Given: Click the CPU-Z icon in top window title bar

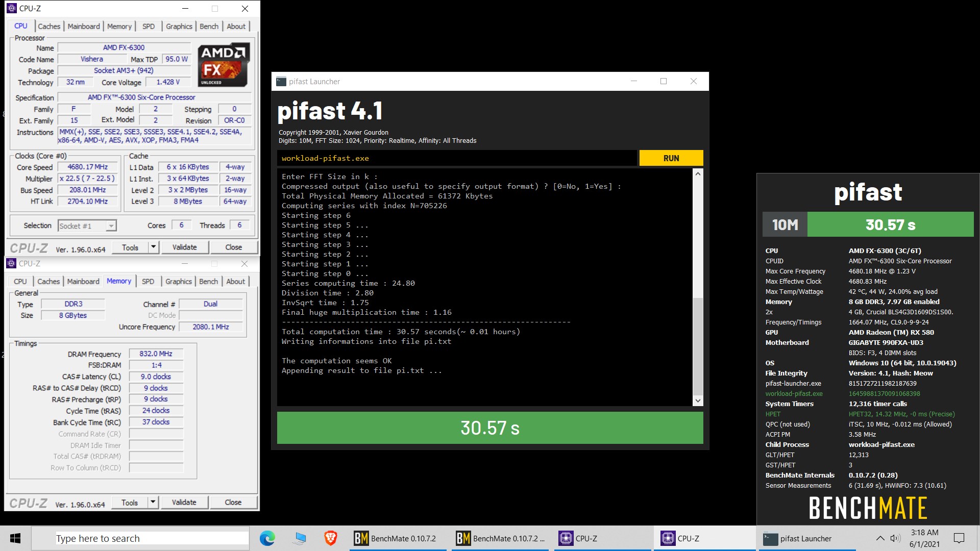Looking at the screenshot, I should (x=11, y=9).
